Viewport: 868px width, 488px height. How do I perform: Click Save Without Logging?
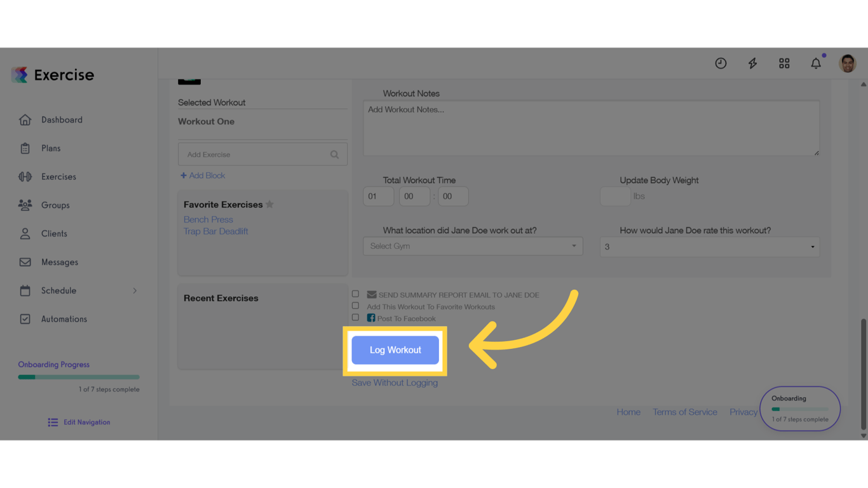coord(395,382)
